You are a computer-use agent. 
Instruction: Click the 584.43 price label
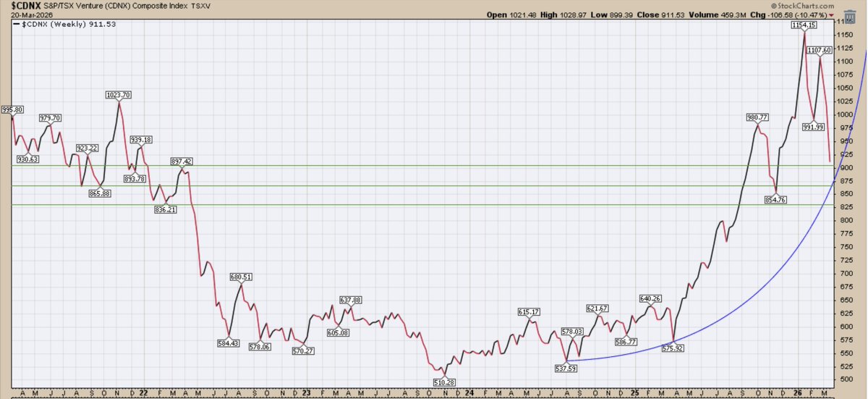[x=228, y=343]
